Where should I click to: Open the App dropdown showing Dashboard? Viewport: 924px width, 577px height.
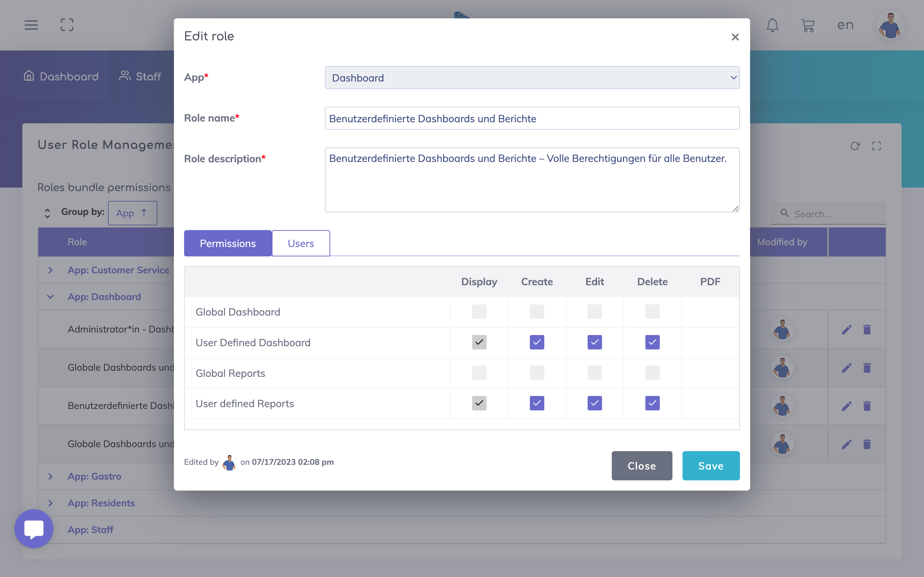(532, 78)
